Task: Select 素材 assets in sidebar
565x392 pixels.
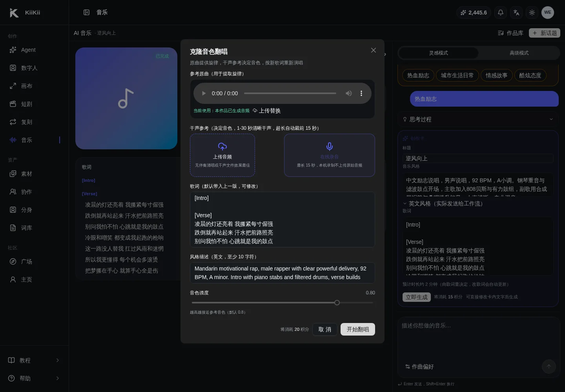Action: coord(35,174)
